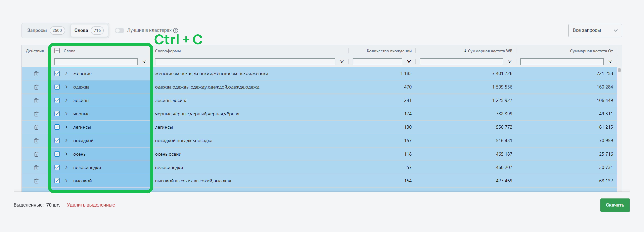This screenshot has width=644, height=232.
Task: Click trash icon beside черные
Action: point(36,114)
